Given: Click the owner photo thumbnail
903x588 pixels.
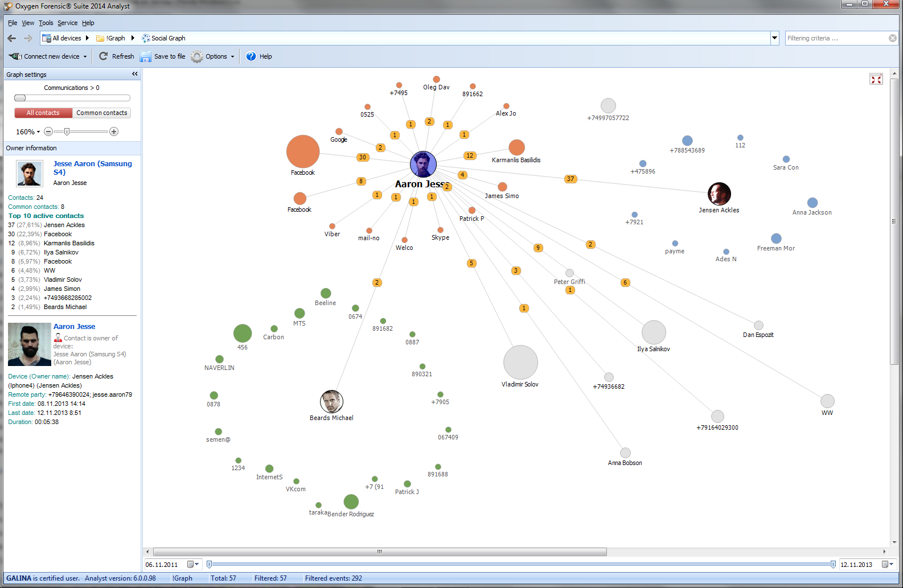Looking at the screenshot, I should click(29, 174).
